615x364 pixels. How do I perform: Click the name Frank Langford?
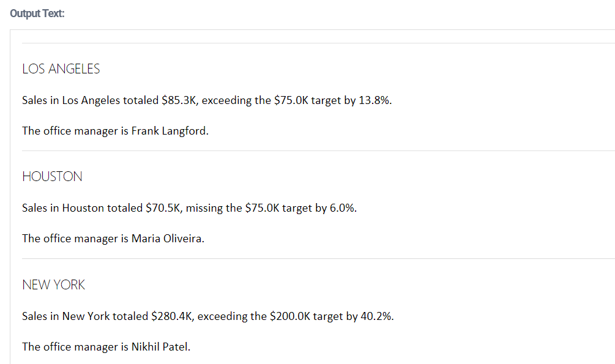pos(169,131)
